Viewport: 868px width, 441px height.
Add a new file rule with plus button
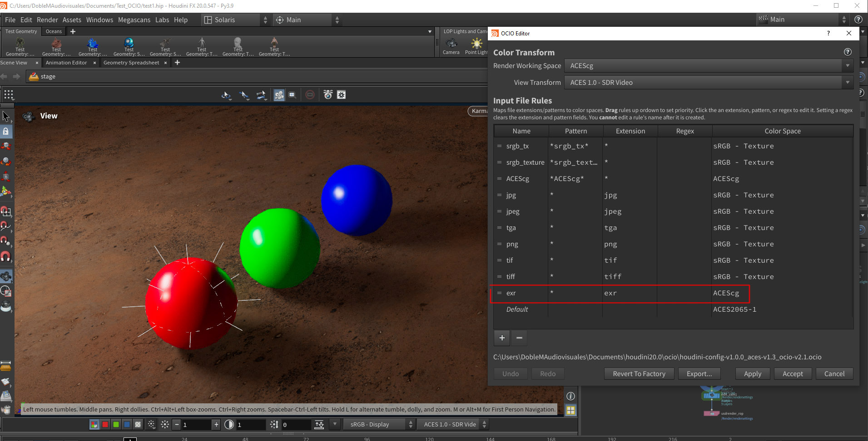[502, 338]
